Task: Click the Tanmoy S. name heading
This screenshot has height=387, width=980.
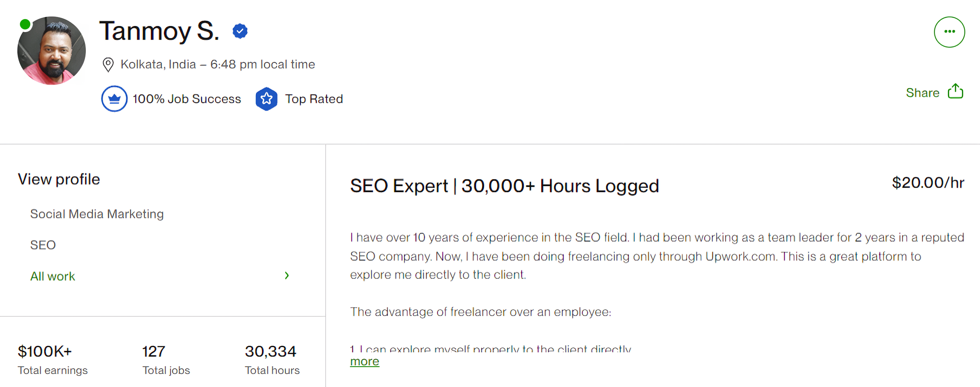Action: (x=159, y=31)
